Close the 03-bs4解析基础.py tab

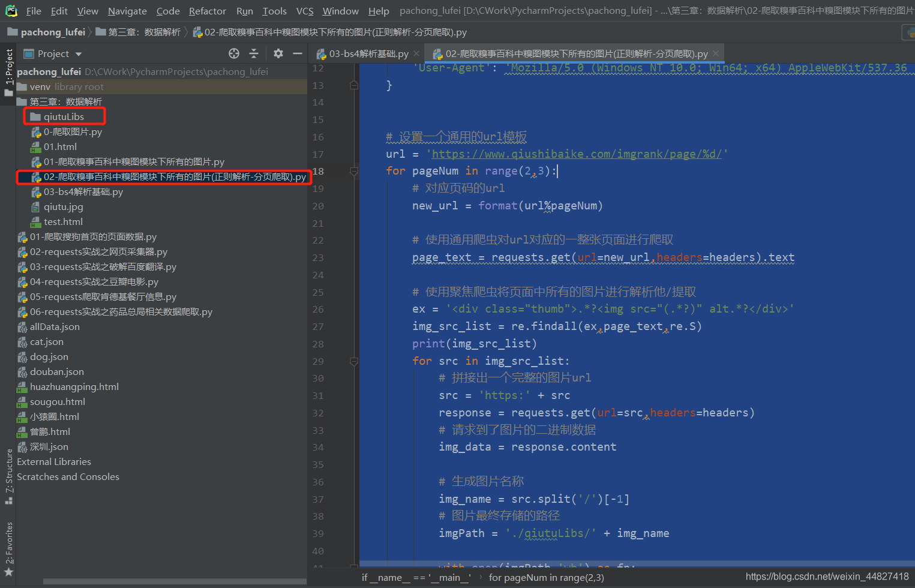(416, 54)
